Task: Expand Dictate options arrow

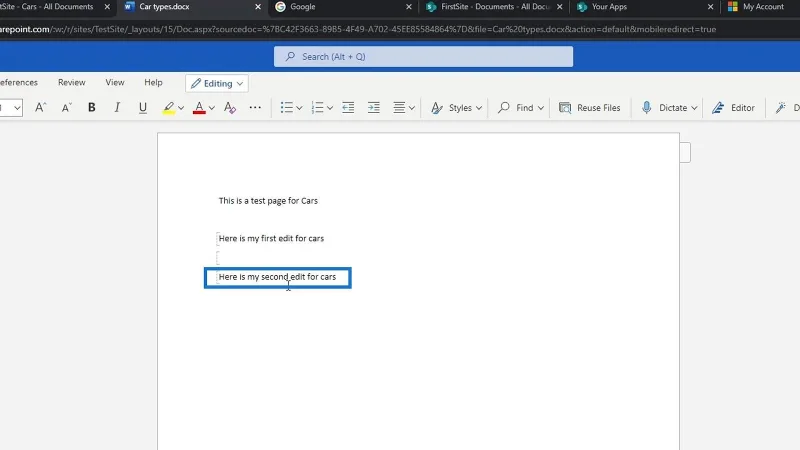Action: point(694,108)
